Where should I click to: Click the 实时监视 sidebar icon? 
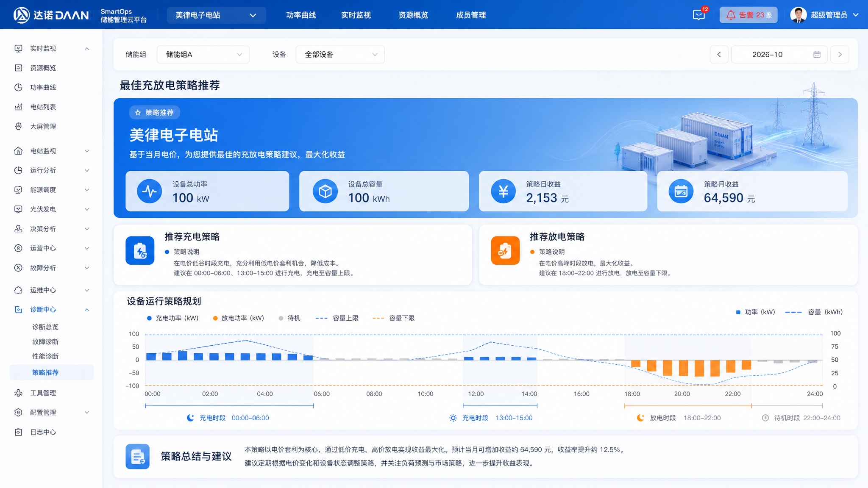pos(18,48)
